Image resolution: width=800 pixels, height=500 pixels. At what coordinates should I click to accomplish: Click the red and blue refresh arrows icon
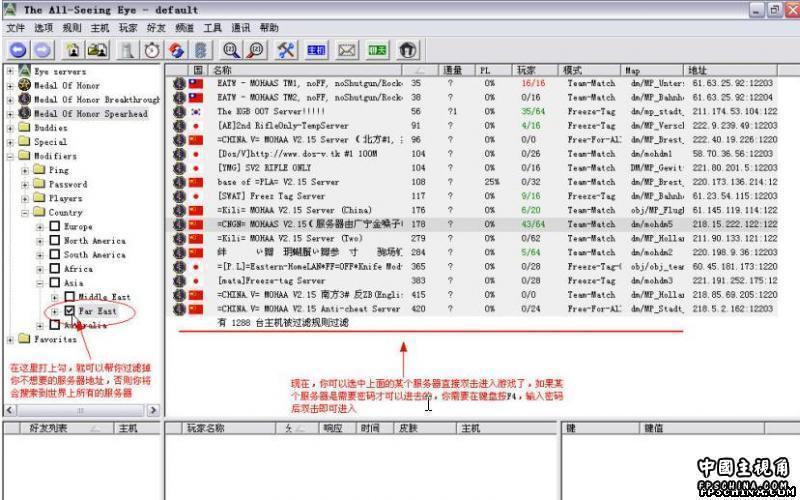point(177,50)
